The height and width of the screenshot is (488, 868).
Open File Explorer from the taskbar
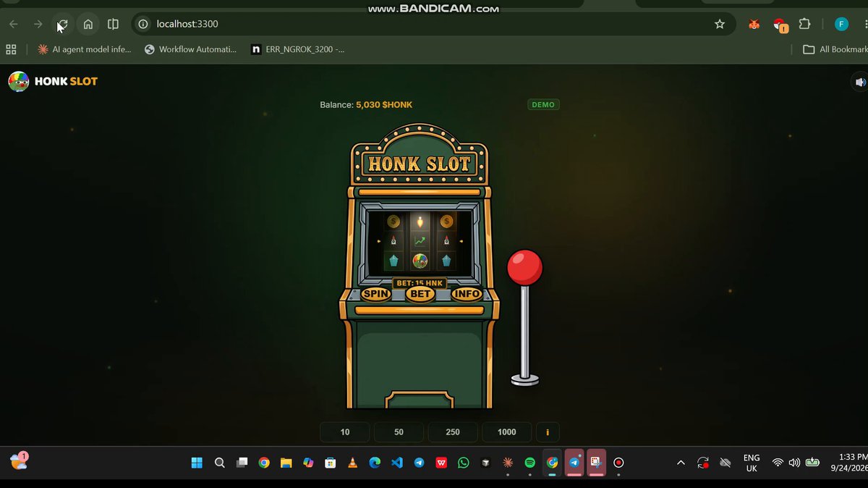click(x=286, y=463)
